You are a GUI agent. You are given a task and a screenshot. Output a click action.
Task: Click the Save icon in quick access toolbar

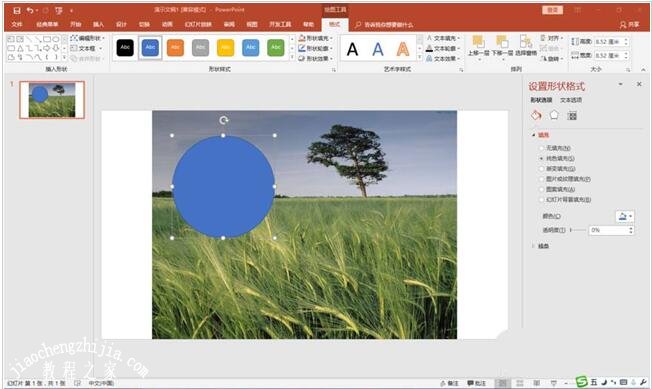(17, 10)
